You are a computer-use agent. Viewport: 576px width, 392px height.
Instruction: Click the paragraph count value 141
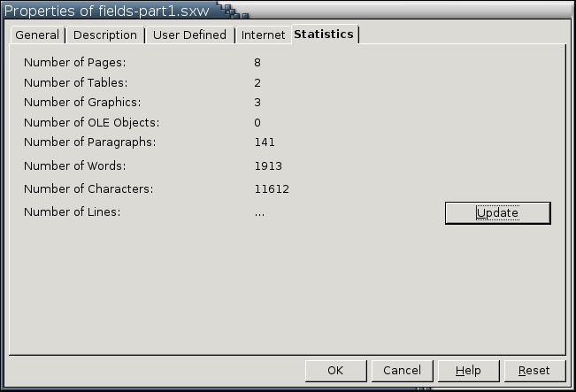coord(265,142)
